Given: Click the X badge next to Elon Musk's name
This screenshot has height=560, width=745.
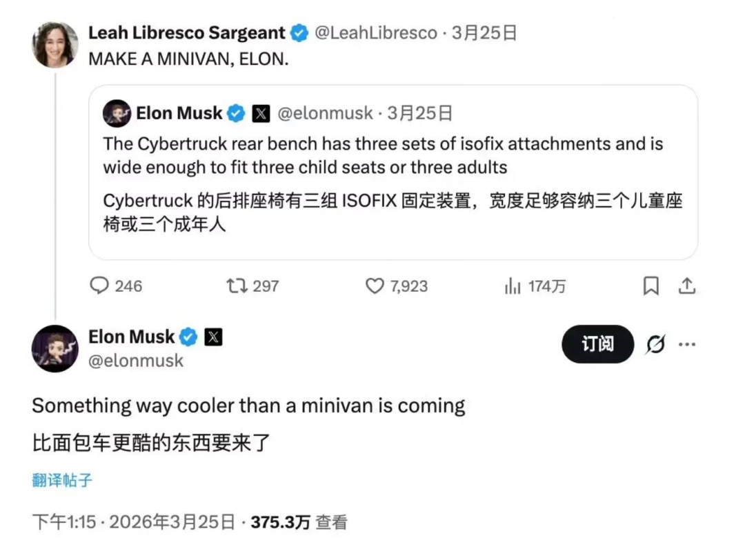Looking at the screenshot, I should coord(214,337).
